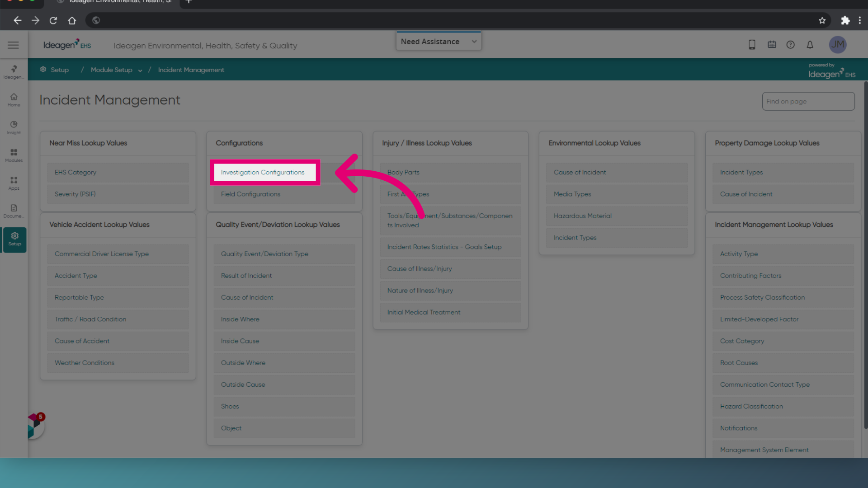Open notifications bell icon

810,45
